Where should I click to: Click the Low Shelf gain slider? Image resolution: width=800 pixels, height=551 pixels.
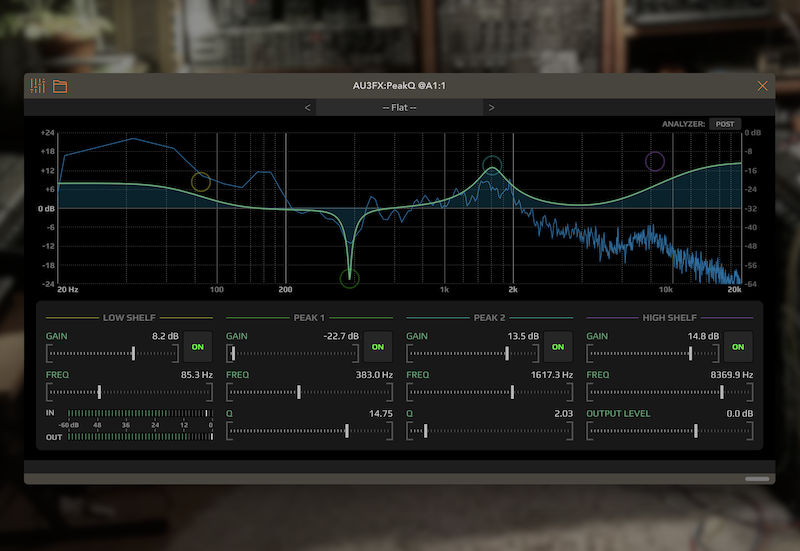pos(112,353)
